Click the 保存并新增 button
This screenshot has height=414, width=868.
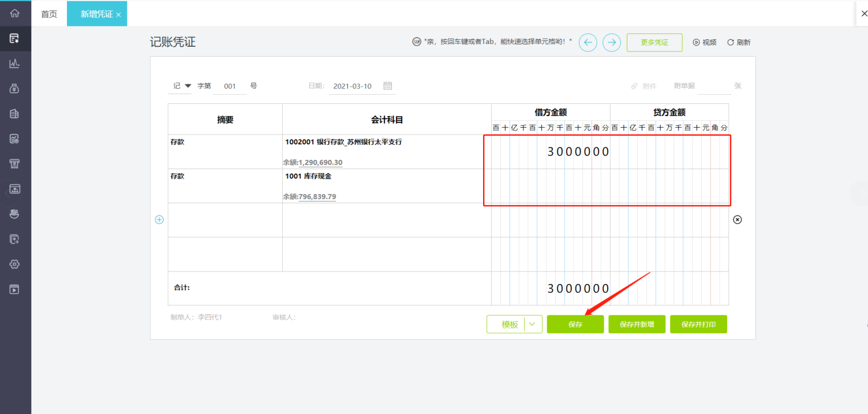coord(637,325)
